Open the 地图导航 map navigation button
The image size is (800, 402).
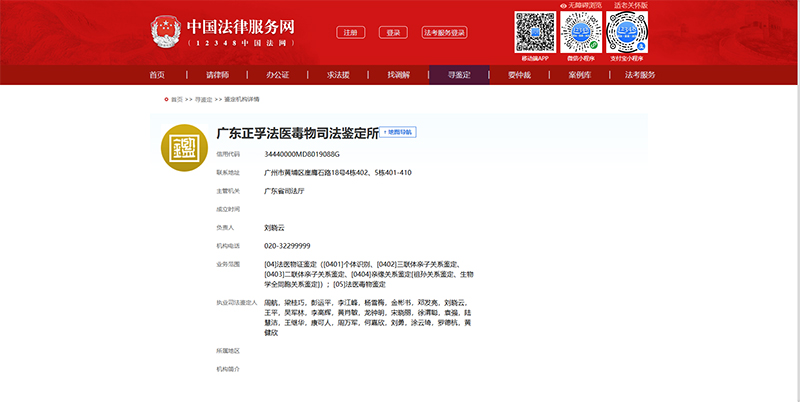397,132
